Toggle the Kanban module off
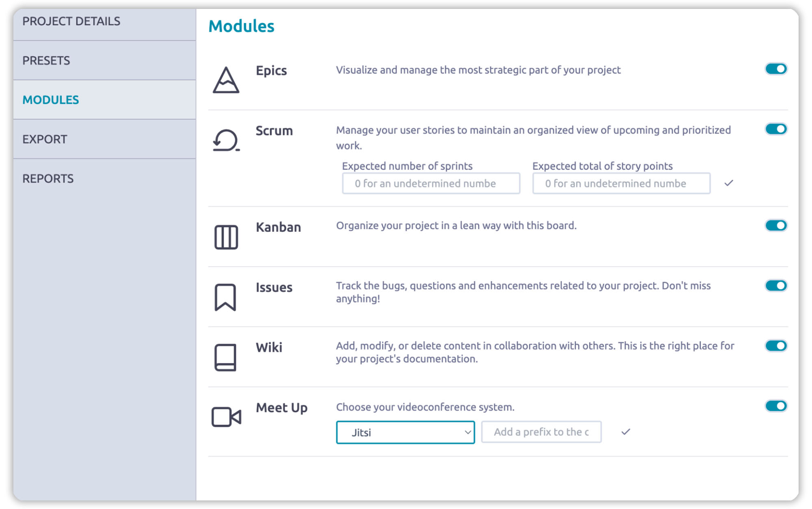 coord(776,225)
